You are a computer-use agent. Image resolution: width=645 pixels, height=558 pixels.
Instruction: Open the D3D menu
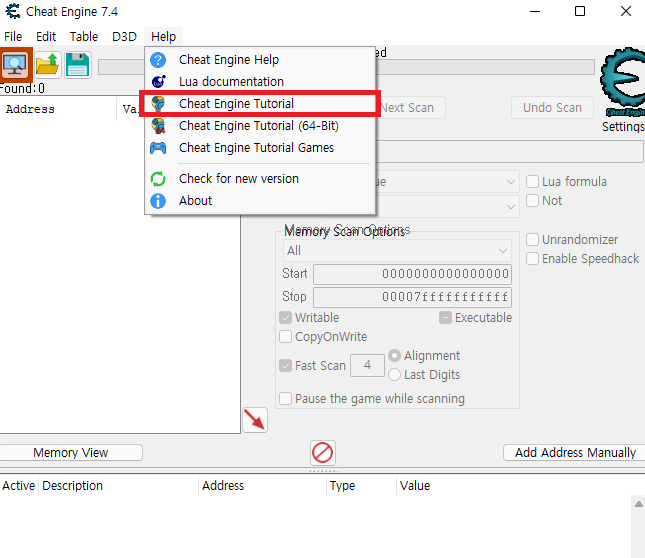(x=124, y=37)
